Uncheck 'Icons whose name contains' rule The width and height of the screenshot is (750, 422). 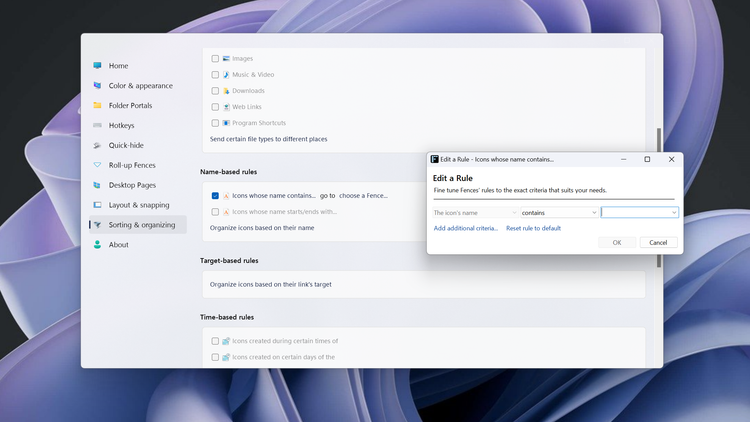click(x=215, y=196)
